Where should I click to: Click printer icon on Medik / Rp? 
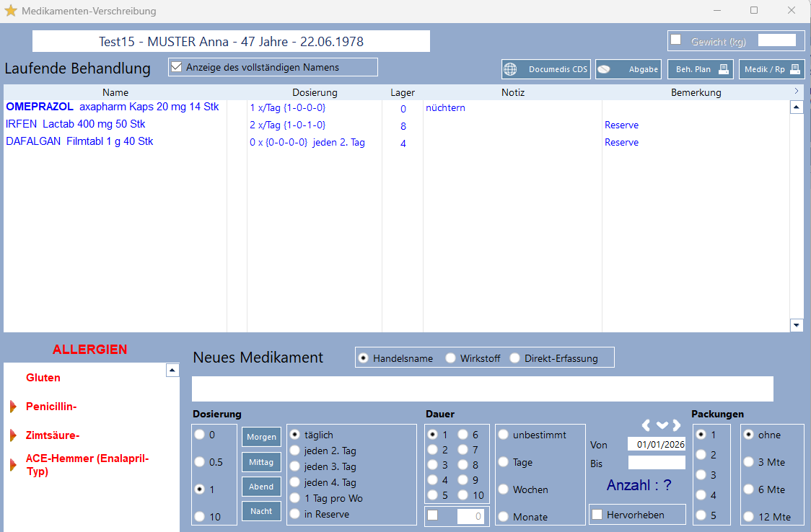795,70
